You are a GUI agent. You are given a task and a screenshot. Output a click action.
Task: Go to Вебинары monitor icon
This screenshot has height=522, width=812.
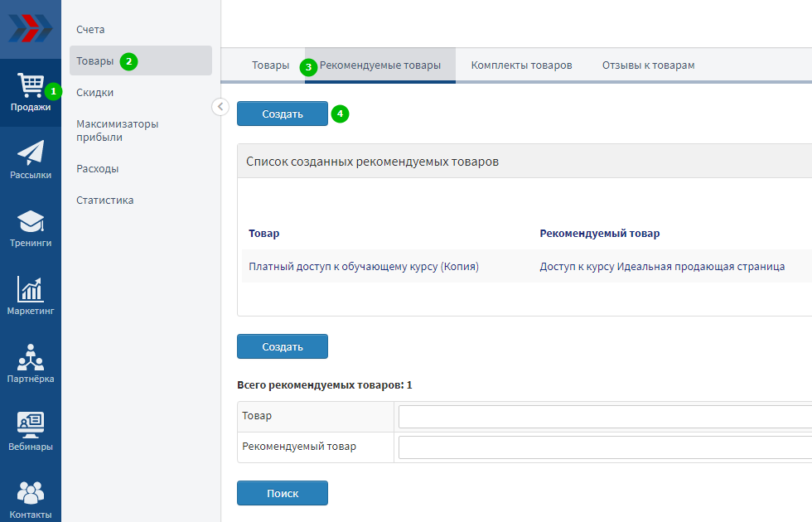(x=31, y=432)
